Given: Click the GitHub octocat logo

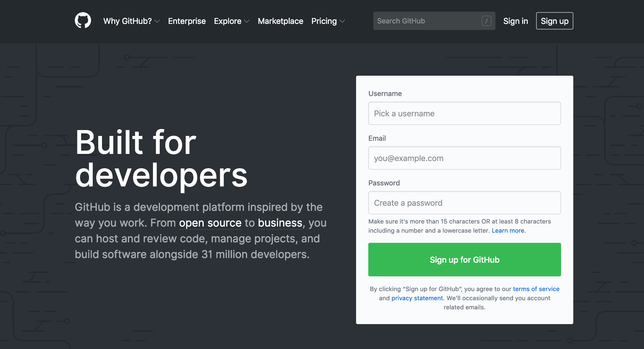Looking at the screenshot, I should pyautogui.click(x=83, y=21).
